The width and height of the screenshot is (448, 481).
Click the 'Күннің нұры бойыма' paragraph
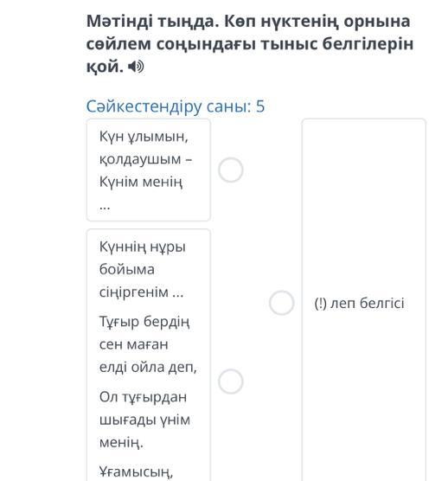click(143, 269)
